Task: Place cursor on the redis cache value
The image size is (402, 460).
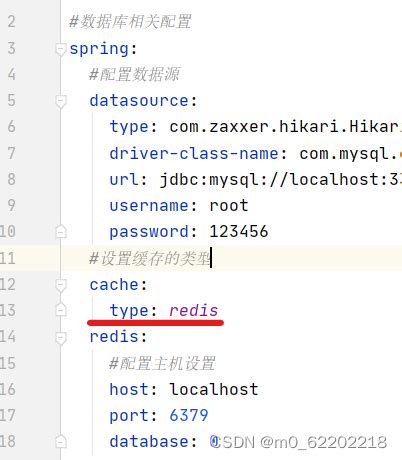Action: click(194, 310)
